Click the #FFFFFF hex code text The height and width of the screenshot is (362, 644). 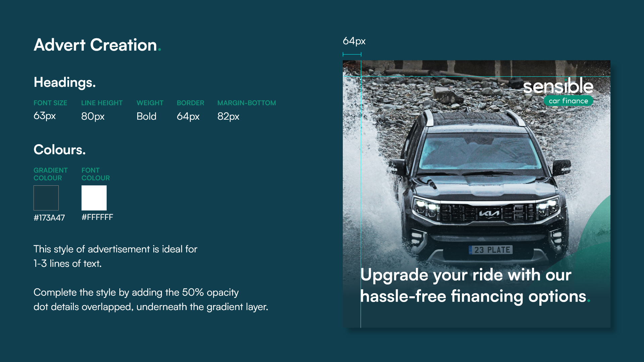97,217
